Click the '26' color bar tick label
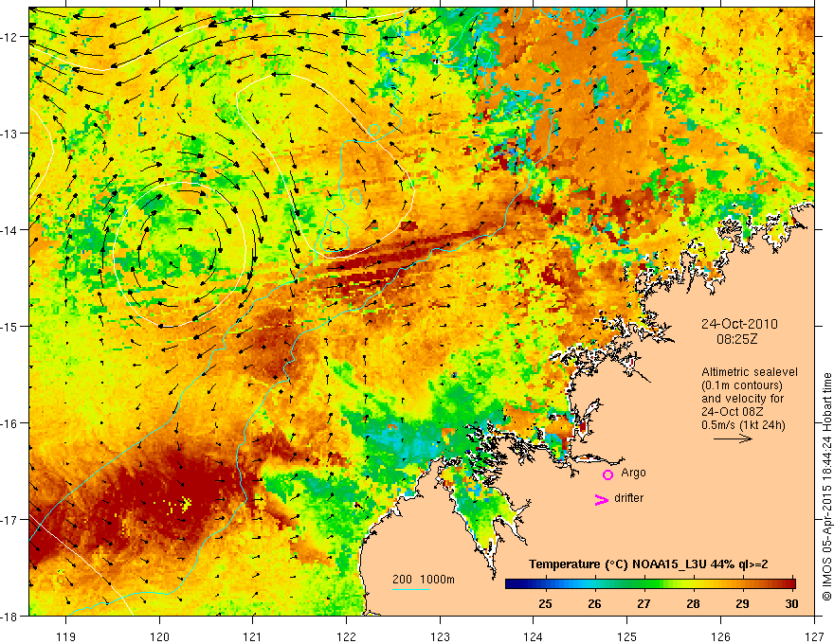The width and height of the screenshot is (834, 644). pyautogui.click(x=594, y=604)
